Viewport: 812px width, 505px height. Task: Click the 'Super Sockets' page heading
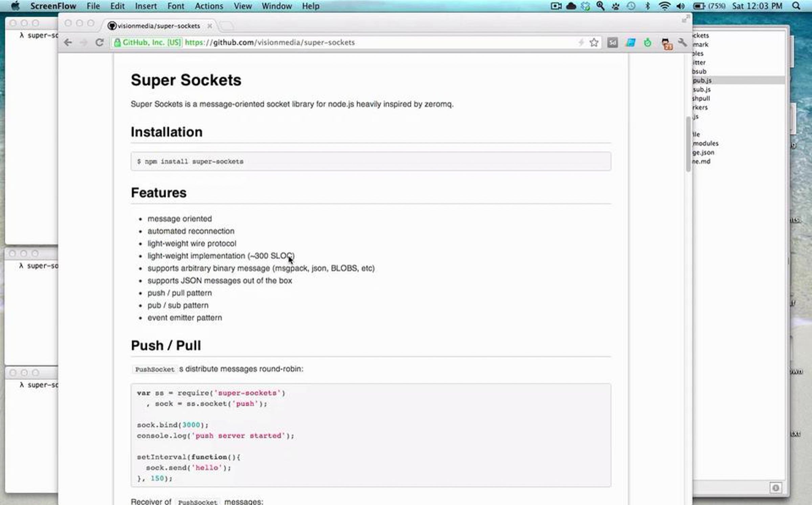[x=186, y=80]
